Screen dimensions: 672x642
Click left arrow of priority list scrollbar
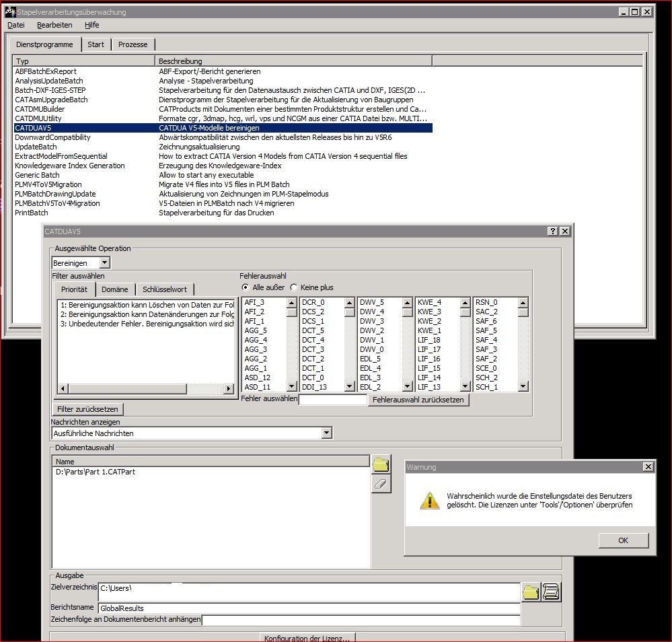pos(63,388)
